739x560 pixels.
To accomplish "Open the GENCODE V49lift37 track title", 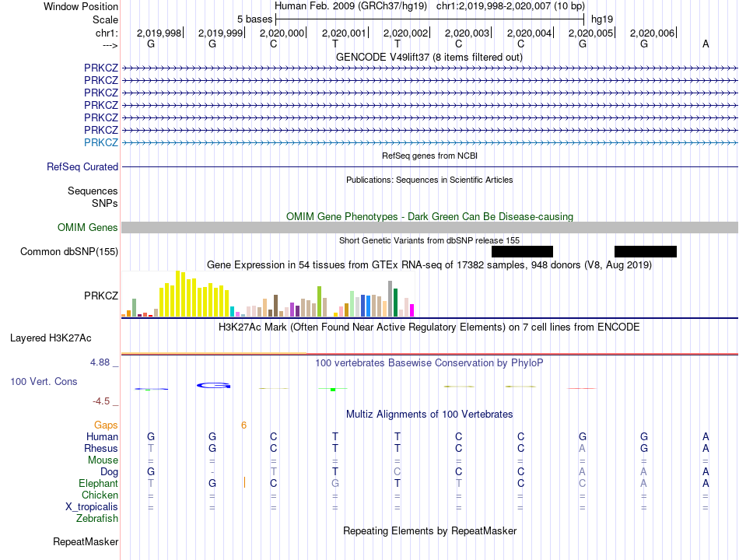I will (x=429, y=57).
